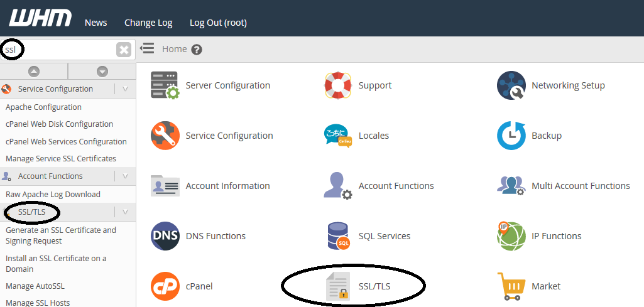644x307 pixels.
Task: Click the Service Configuration sidebar header
Action: (55, 89)
